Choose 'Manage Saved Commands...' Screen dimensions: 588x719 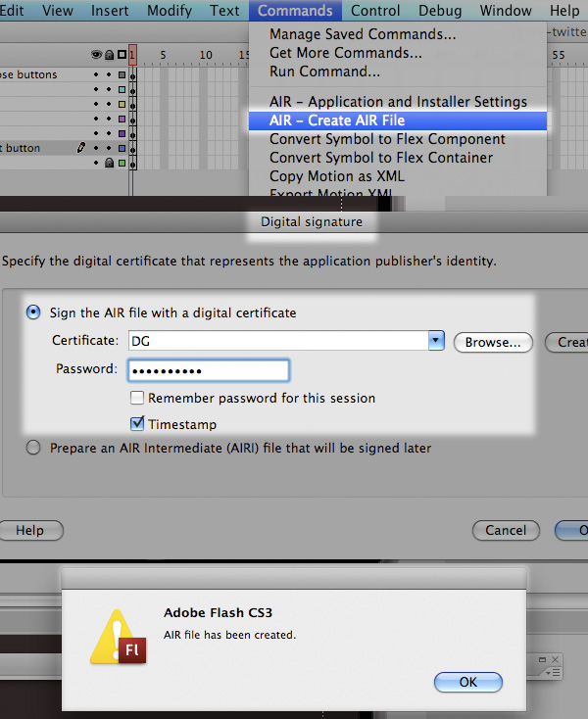[x=398, y=34]
